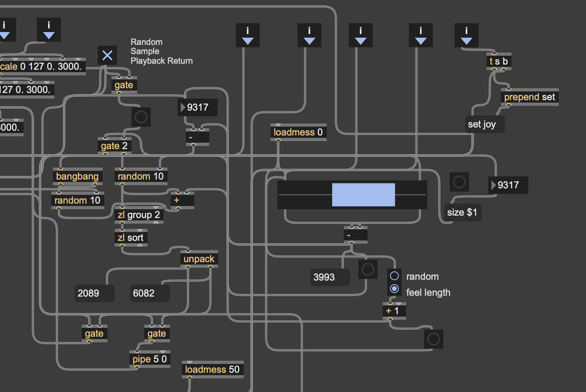
Task: Select the minus object below the range slider
Action: [356, 235]
